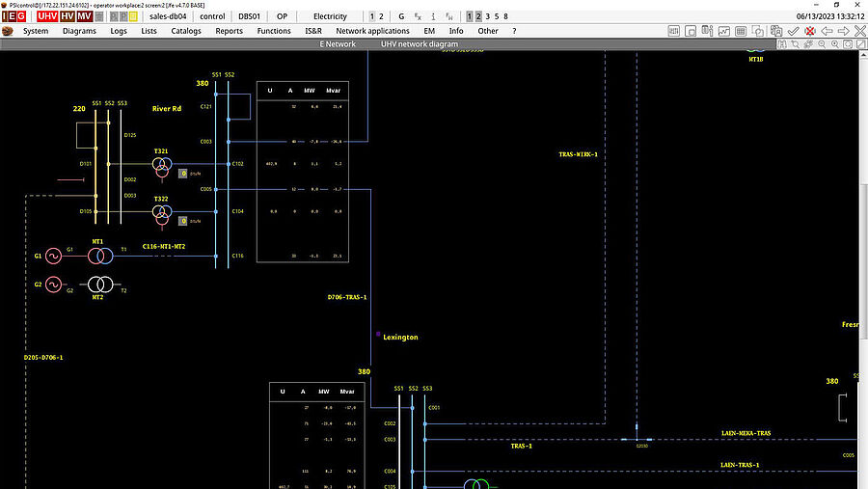Click the Fw icon in top bar

tap(448, 16)
